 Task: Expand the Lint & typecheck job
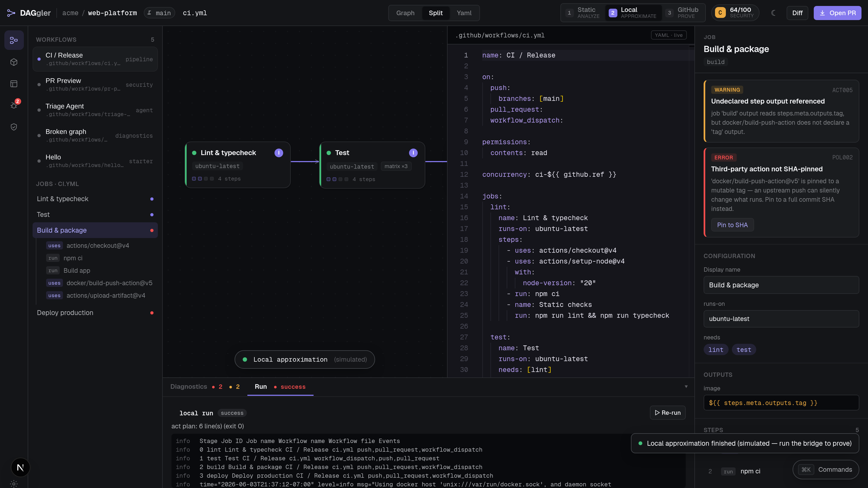click(95, 199)
